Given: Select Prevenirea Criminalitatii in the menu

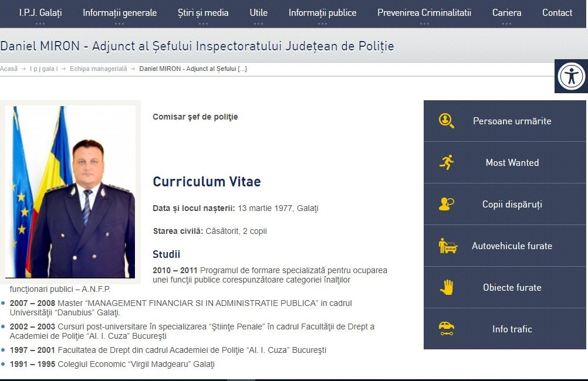Looking at the screenshot, I should click(x=424, y=13).
